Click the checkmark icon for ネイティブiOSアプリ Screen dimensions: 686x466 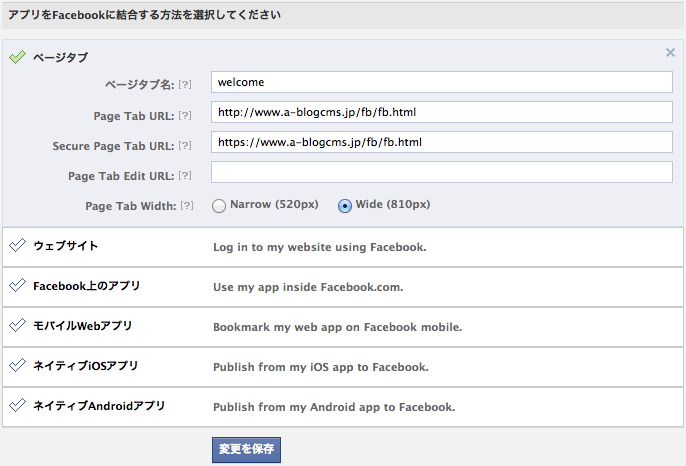pyautogui.click(x=18, y=365)
